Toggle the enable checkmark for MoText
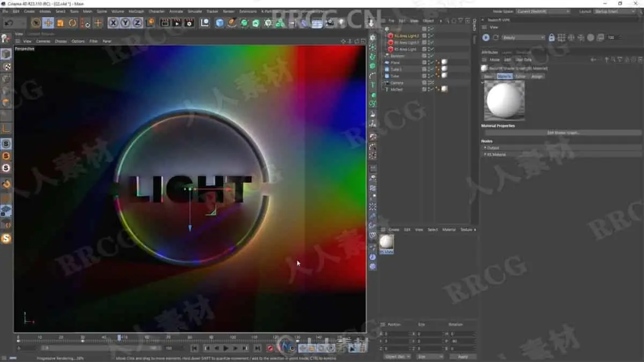The image size is (644, 362). pos(432,90)
